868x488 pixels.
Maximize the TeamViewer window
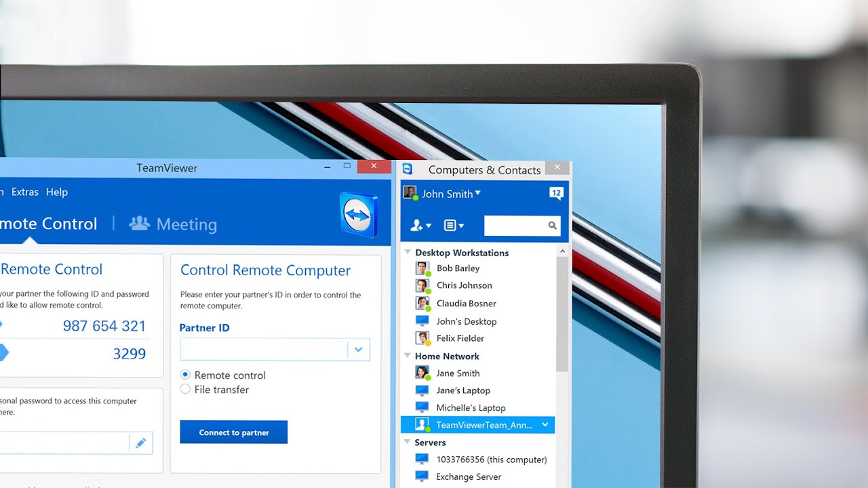pos(347,166)
